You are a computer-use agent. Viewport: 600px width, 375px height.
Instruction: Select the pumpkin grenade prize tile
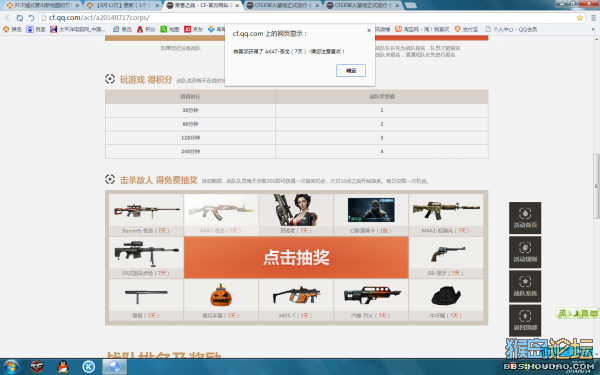(221, 300)
